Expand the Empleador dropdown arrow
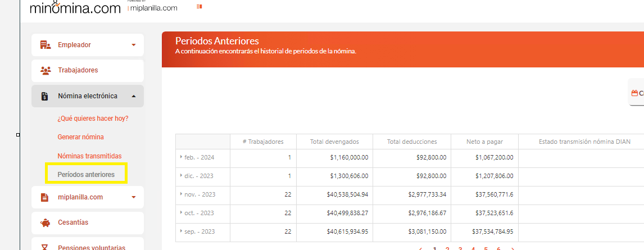Viewport: 644px width, 250px height. click(x=134, y=45)
